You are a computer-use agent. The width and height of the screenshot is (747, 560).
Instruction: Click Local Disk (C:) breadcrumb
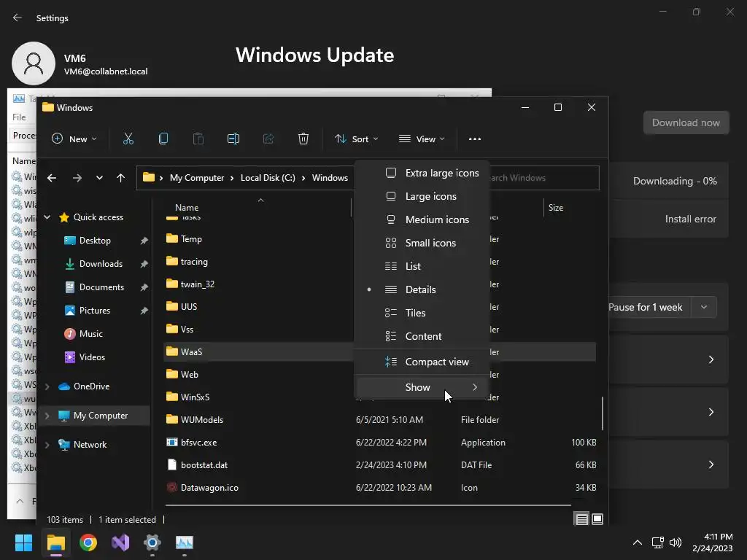tap(268, 178)
